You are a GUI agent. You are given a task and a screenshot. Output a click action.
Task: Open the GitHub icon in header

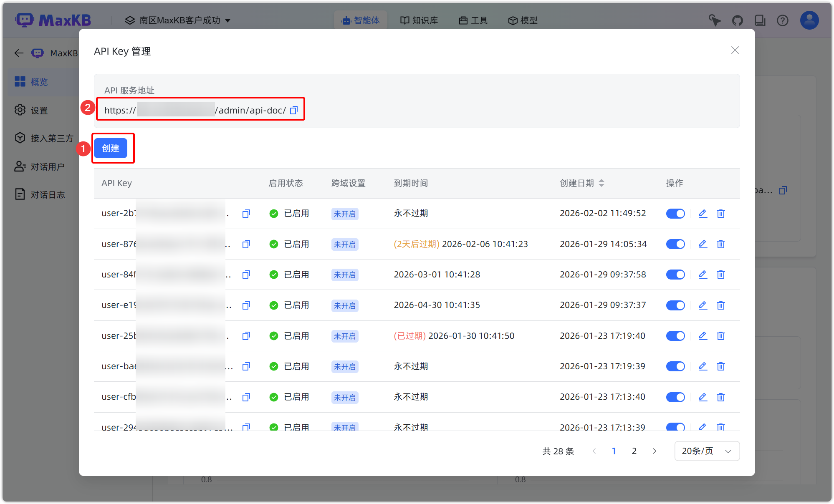(x=738, y=20)
